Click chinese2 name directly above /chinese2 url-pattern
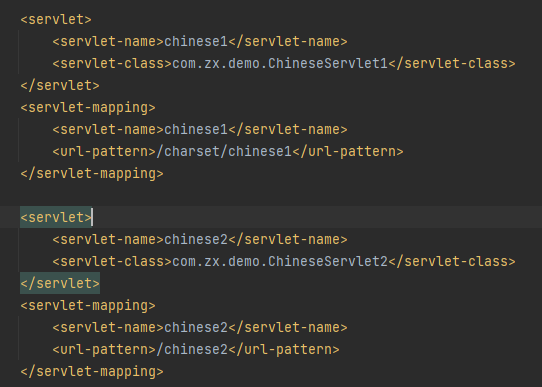 point(196,328)
